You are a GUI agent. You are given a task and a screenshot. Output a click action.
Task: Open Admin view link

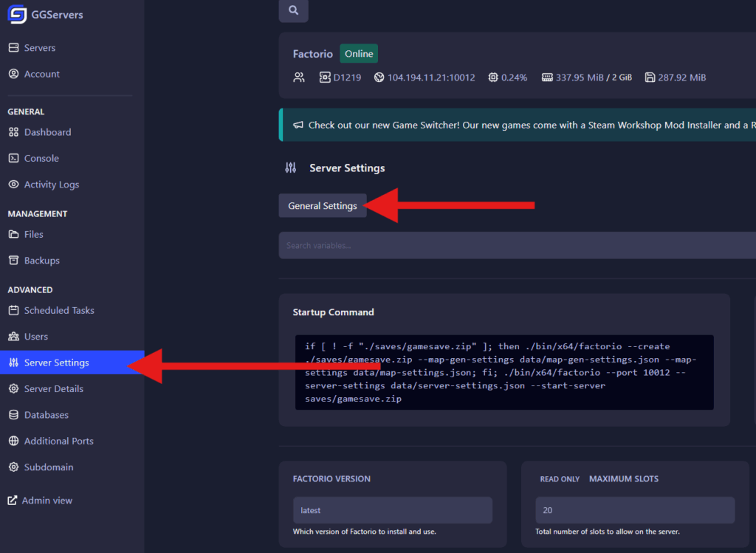[47, 501]
